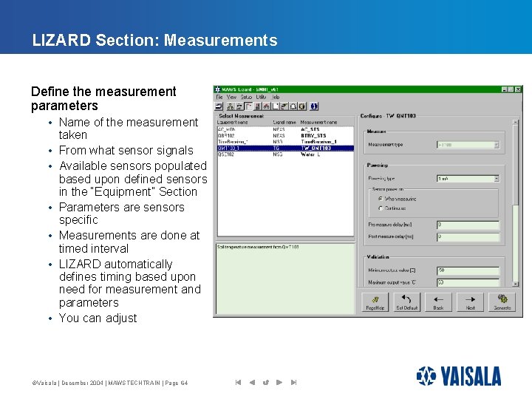Image resolution: width=532 pixels, height=399 pixels.
Task: Click the Configure panel scrollbar down arrow
Action: click(x=516, y=284)
